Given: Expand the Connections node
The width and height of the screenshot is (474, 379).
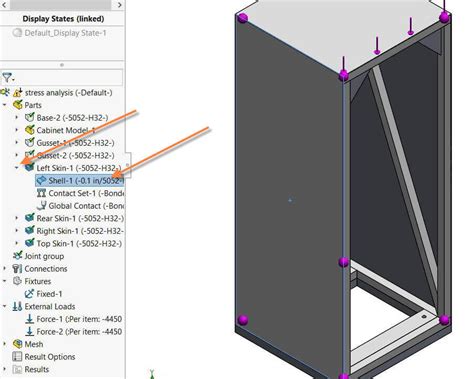Looking at the screenshot, I should (x=5, y=269).
